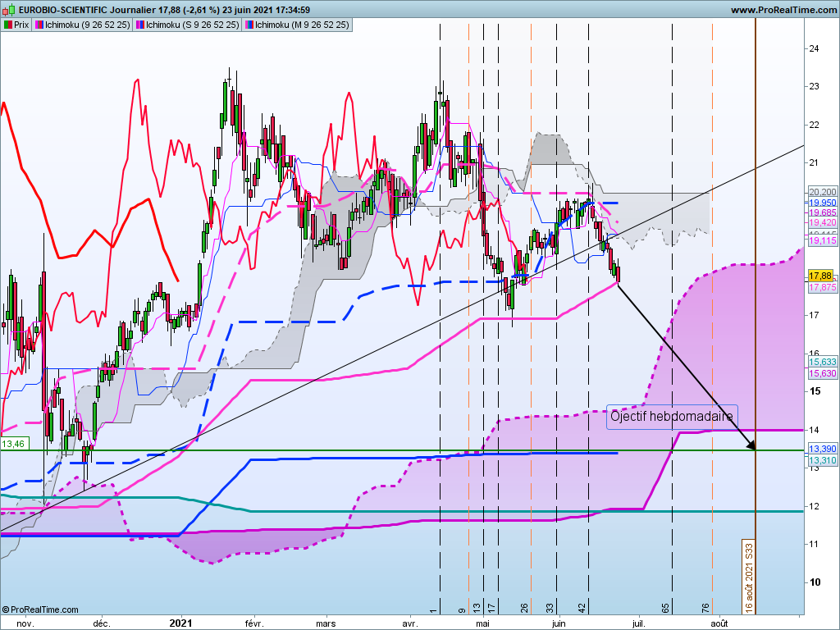
Task: Click the 'nov.' date axis label
Action: tap(25, 623)
